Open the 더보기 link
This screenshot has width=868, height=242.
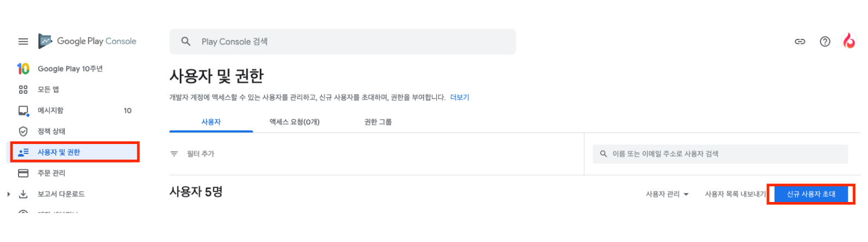point(459,97)
